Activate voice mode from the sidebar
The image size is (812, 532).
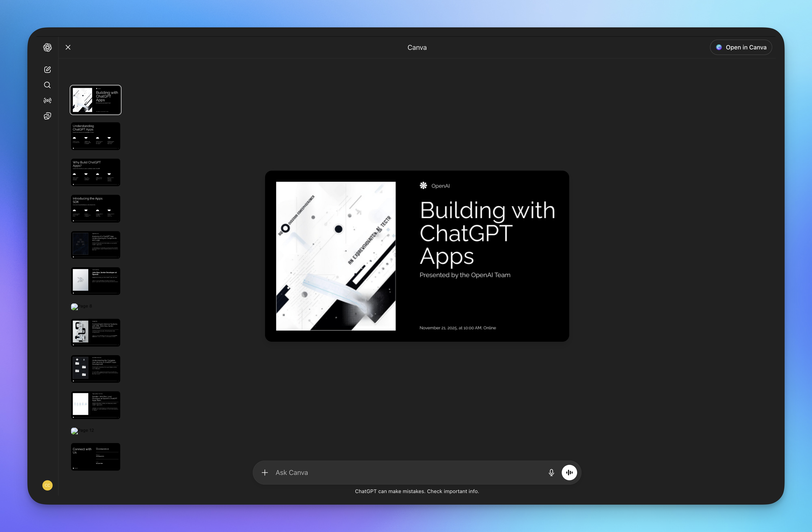coord(47,100)
